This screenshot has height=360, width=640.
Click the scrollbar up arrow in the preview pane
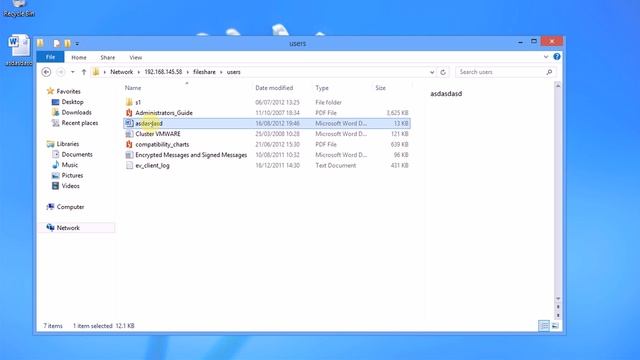[x=558, y=85]
